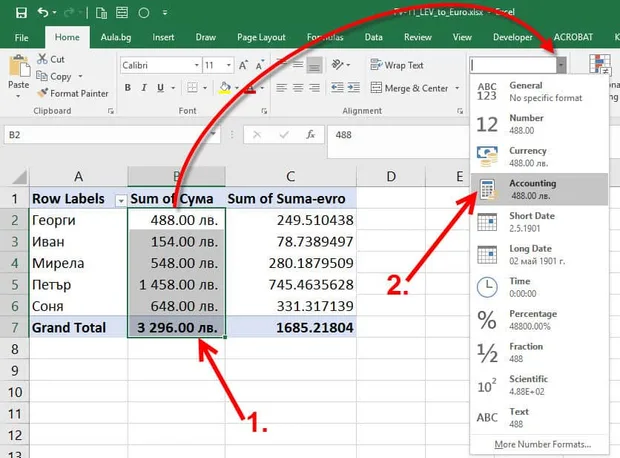
Task: Center text horizontally
Action: pyautogui.click(x=298, y=88)
